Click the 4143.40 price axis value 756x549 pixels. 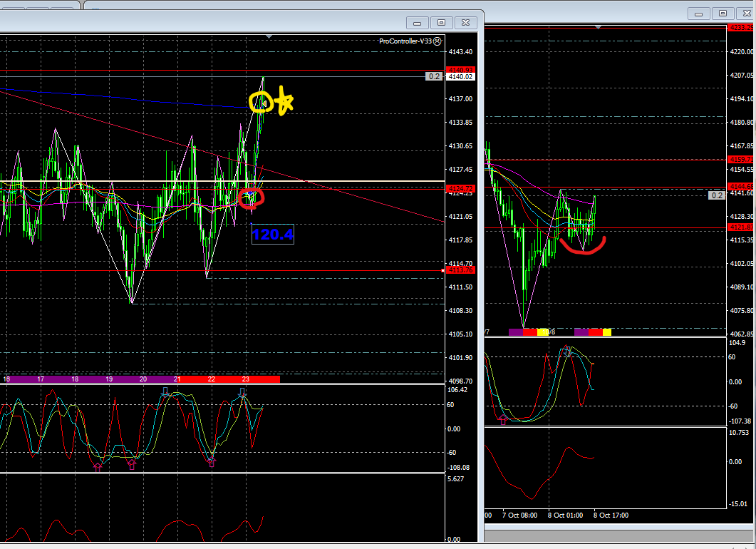point(460,51)
